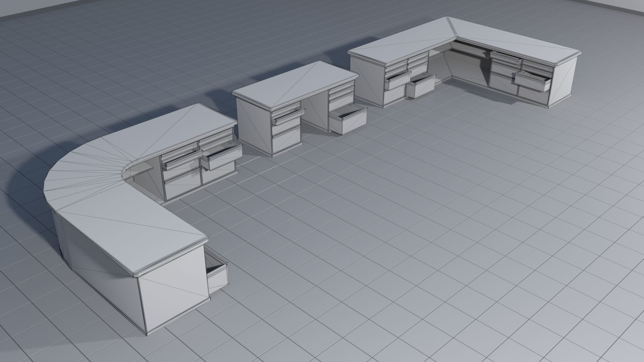Pick the open bottom drawer of middle desk
Image resolution: width=644 pixels, height=362 pixels.
click(348, 120)
